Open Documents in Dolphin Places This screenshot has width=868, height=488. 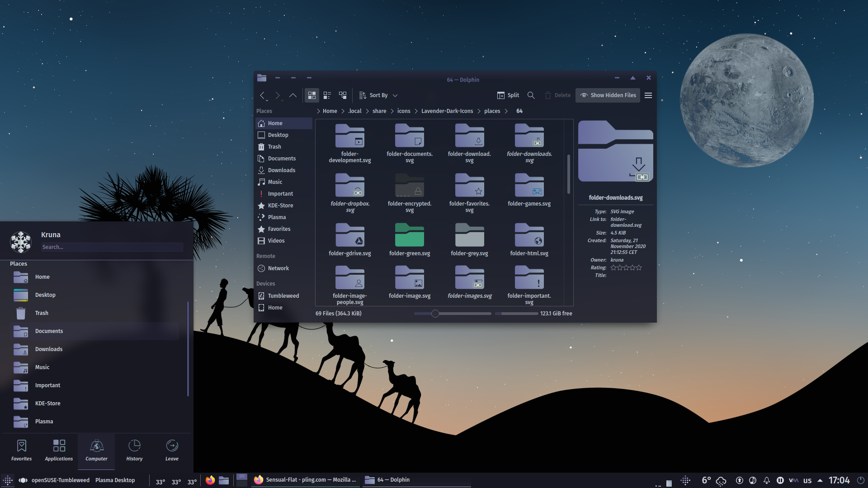tap(284, 159)
